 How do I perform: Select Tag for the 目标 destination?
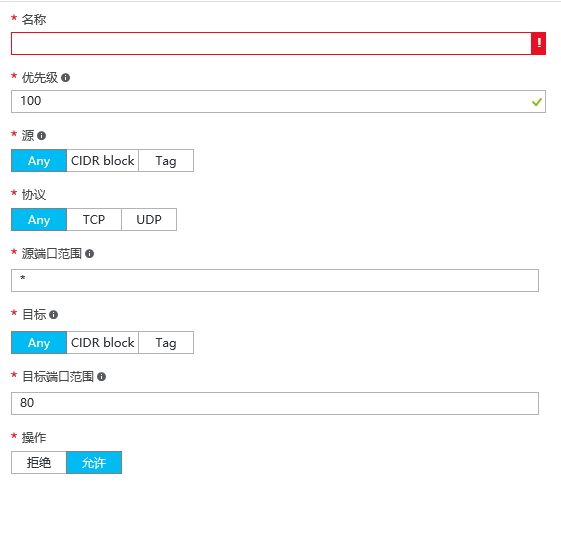(x=166, y=342)
